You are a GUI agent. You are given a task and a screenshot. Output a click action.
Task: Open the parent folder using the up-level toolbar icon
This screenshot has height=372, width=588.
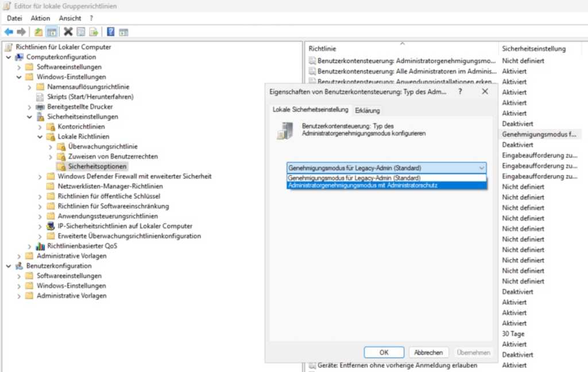(38, 32)
